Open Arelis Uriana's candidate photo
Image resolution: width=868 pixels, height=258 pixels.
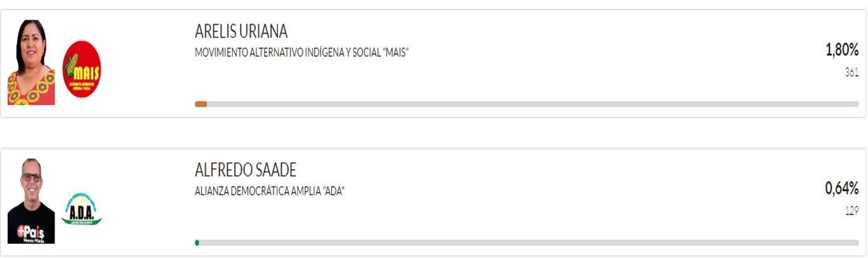pos(31,62)
